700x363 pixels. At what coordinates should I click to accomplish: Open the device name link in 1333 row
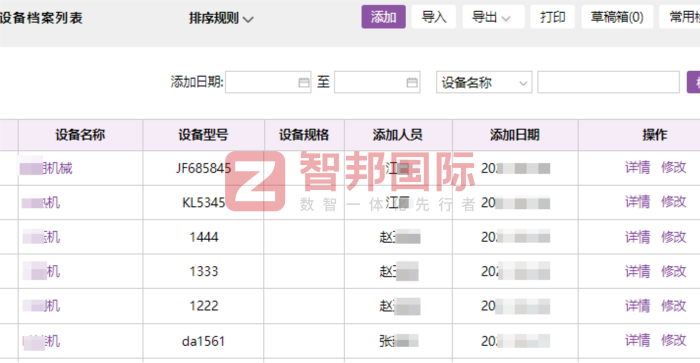click(x=41, y=271)
